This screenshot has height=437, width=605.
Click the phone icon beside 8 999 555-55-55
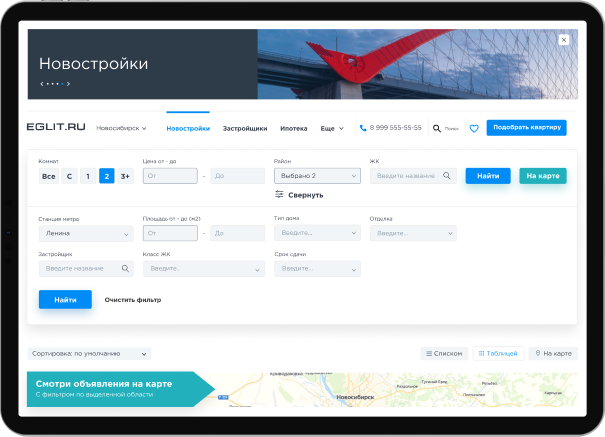[x=364, y=129]
